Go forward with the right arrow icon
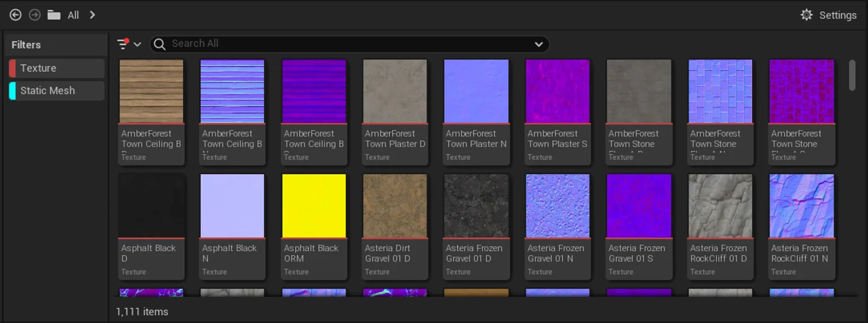The height and width of the screenshot is (323, 868). tap(35, 15)
